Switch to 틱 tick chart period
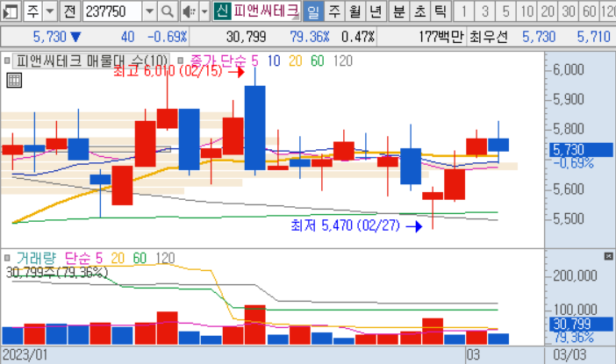Image resolution: width=616 pixels, height=364 pixels. [441, 11]
